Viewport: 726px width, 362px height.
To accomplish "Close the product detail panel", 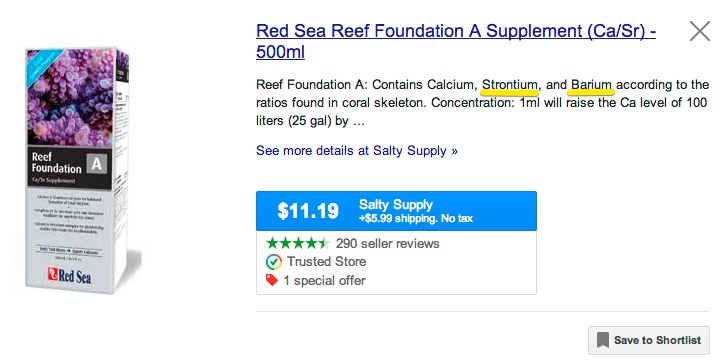I will point(700,31).
